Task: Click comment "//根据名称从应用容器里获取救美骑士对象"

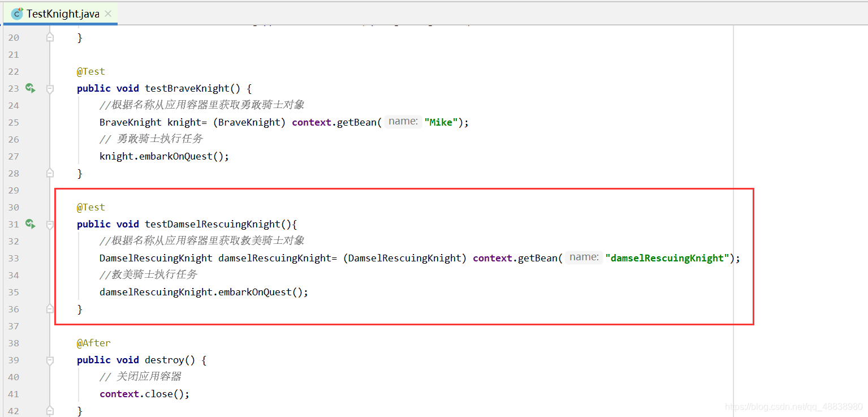Action: [x=202, y=241]
